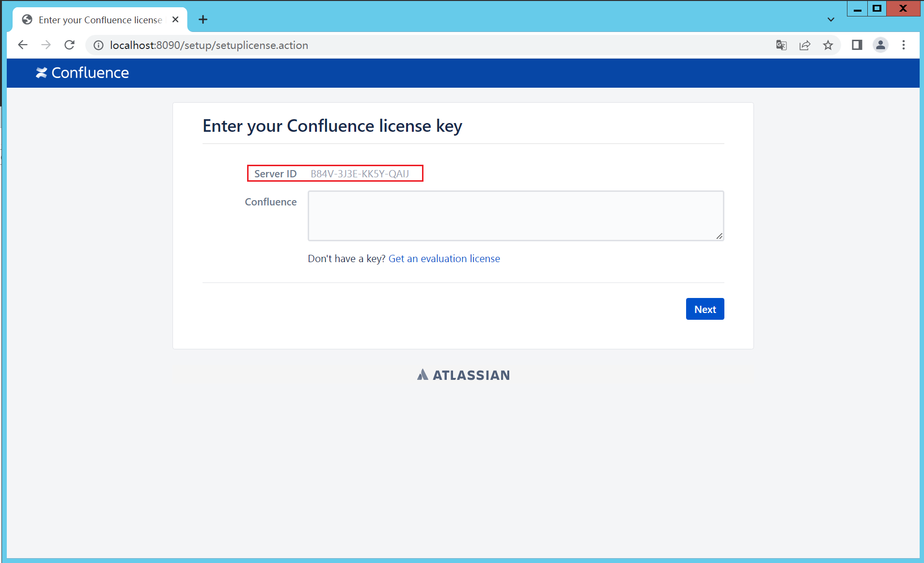Open the Chrome three-dot menu

tap(904, 45)
